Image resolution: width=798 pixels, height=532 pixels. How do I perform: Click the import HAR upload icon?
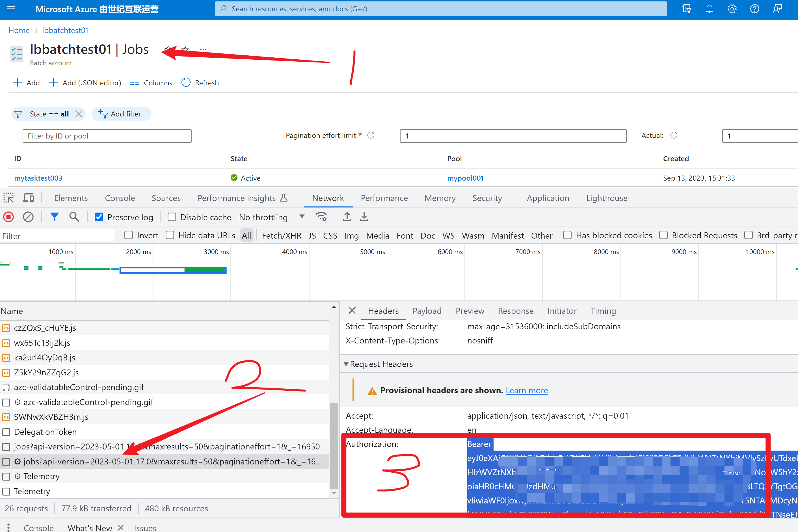pos(347,217)
